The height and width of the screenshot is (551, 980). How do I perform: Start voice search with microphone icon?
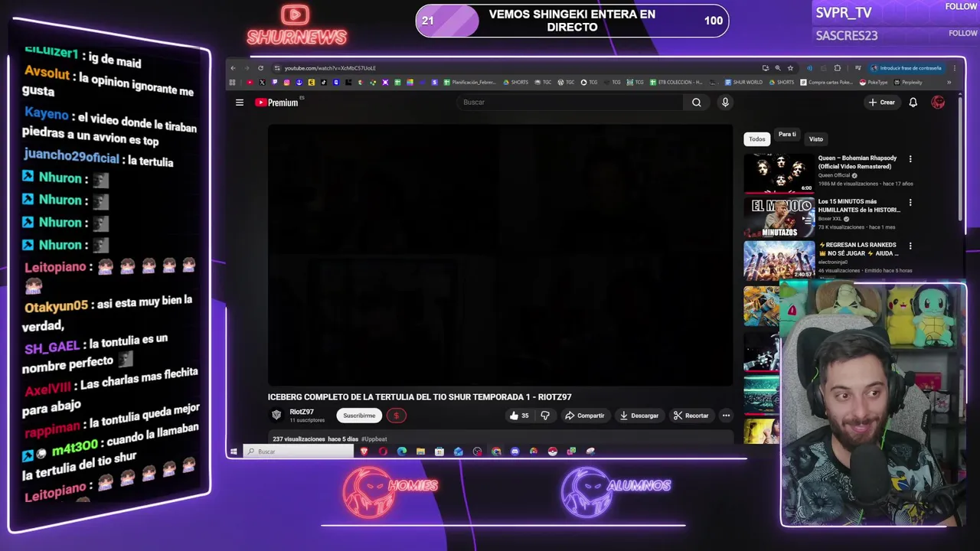pyautogui.click(x=725, y=103)
